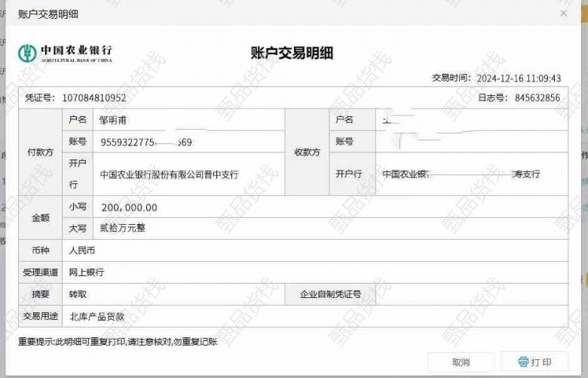Select the log number 845632856
This screenshot has width=588, height=378.
537,98
